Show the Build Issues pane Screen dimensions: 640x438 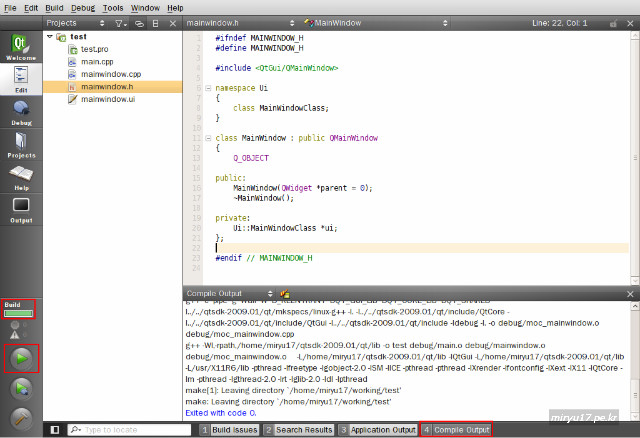click(x=229, y=430)
